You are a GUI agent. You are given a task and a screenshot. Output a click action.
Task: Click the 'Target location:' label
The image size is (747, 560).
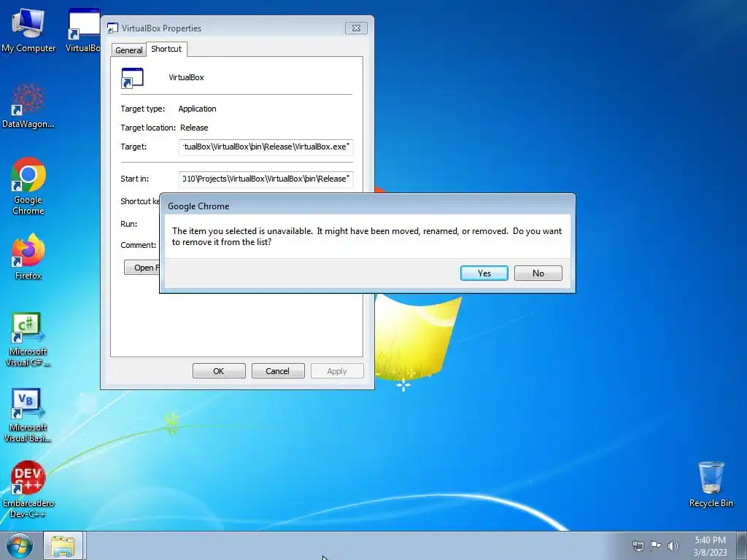[148, 128]
